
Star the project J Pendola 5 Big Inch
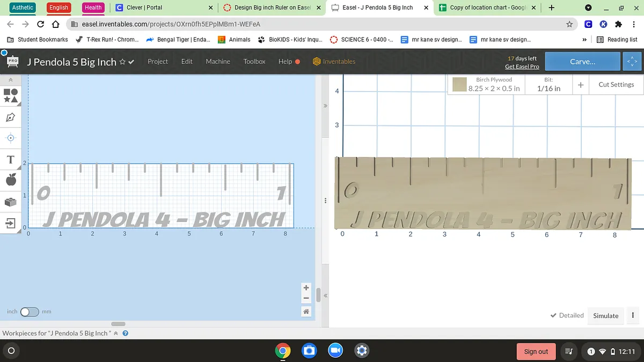tap(122, 62)
